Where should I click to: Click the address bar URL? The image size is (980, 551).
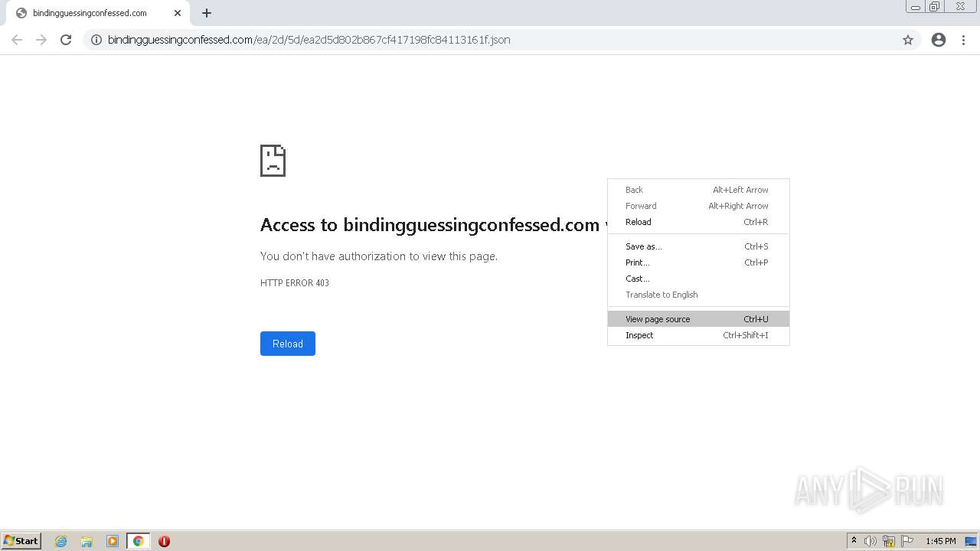point(309,40)
